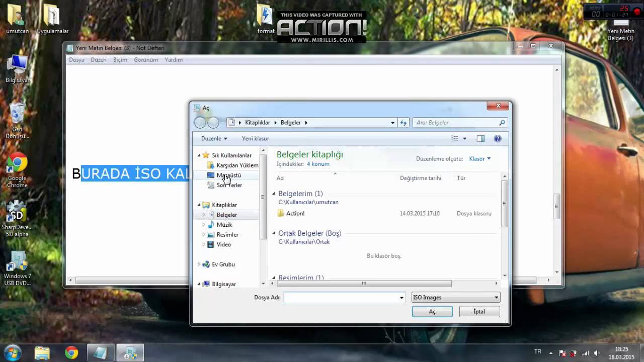This screenshot has width=644, height=362.
Task: Select Bilgisayar in the navigation tree
Action: pos(224,284)
